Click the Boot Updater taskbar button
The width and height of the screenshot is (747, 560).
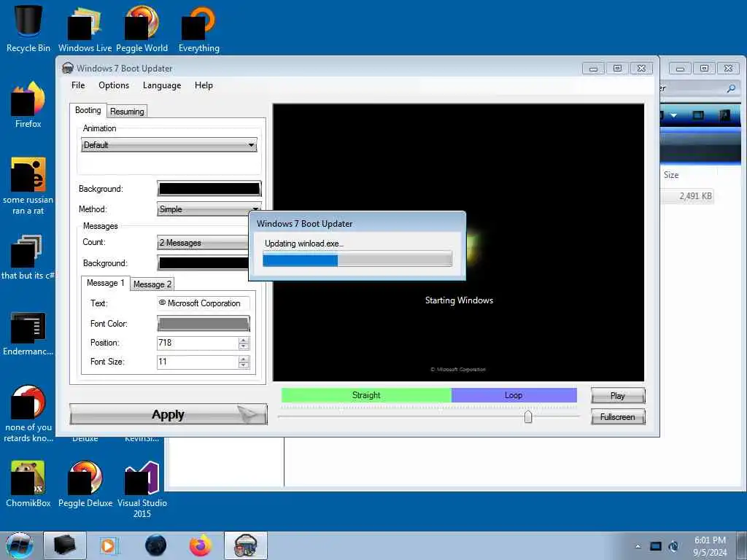point(246,545)
